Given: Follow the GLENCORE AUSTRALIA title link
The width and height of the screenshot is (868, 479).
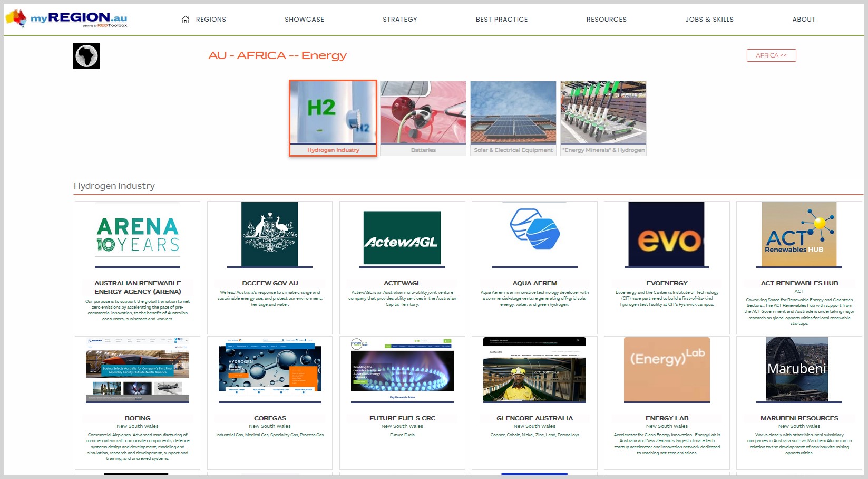Looking at the screenshot, I should [534, 418].
